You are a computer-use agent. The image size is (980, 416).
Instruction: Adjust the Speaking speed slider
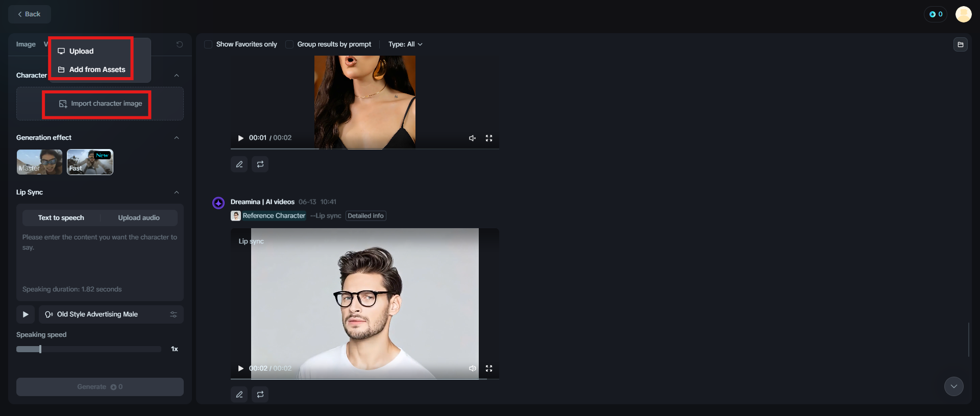[x=89, y=349]
